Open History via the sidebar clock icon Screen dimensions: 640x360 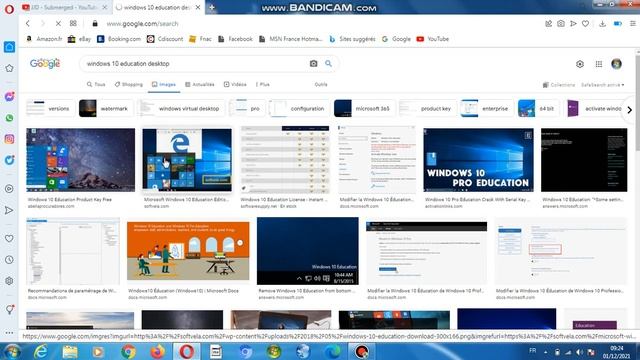point(9,260)
